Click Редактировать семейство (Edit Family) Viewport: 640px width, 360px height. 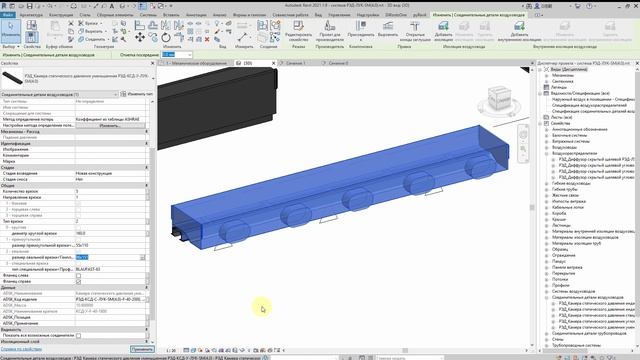pyautogui.click(x=298, y=31)
